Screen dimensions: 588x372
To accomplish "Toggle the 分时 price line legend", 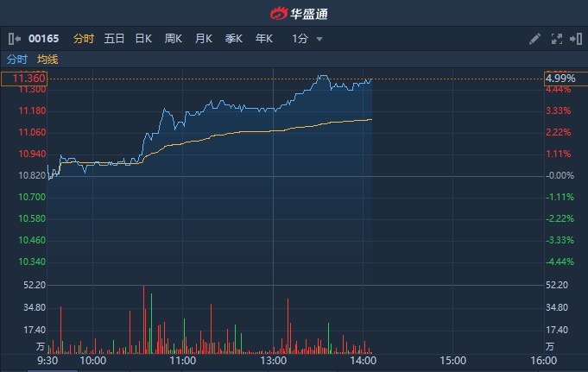I will [17, 60].
